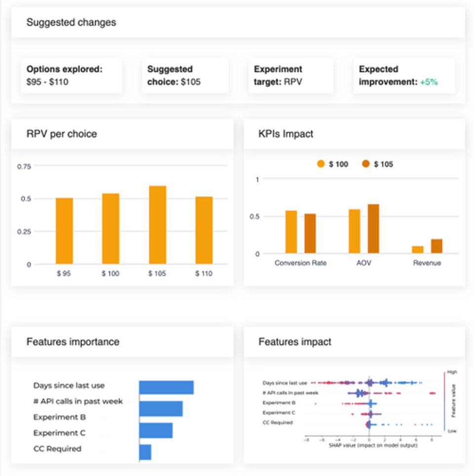Click the dark orange Revenue bar

[x=436, y=246]
